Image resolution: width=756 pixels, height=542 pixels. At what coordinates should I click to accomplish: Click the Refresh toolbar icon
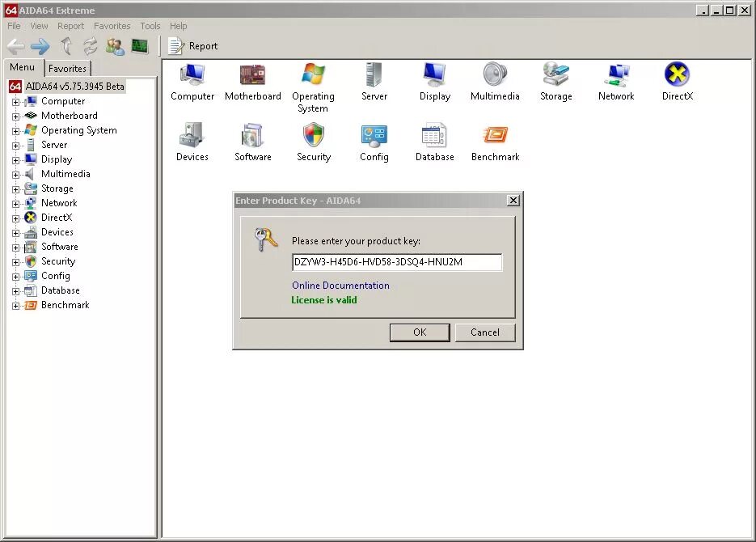91,46
